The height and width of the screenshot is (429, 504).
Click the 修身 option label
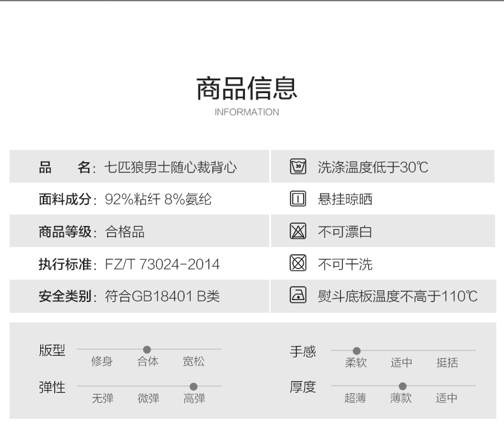102,361
